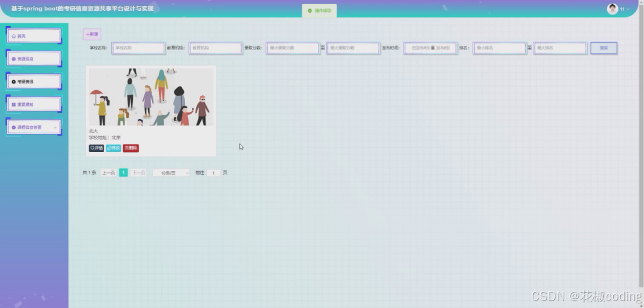Image resolution: width=644 pixels, height=308 pixels.
Task: Focus the 最小排名 field
Action: tap(500, 48)
